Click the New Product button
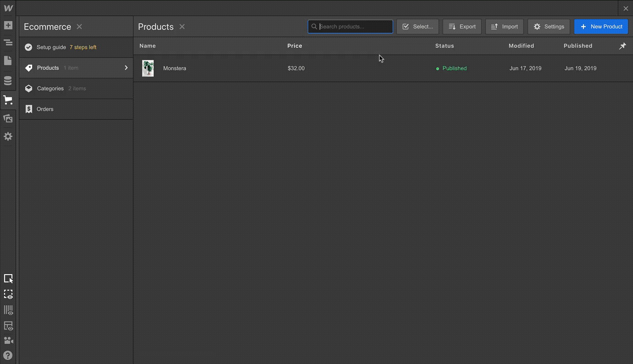633x364 pixels. pyautogui.click(x=601, y=26)
